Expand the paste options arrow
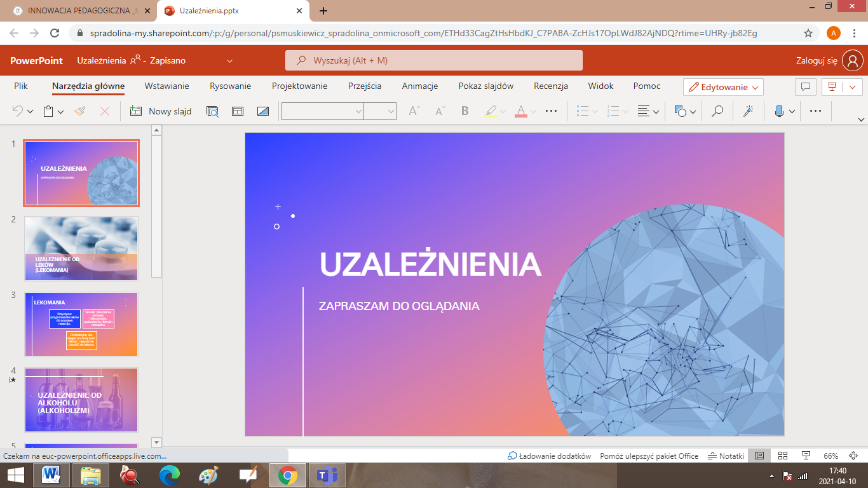868x488 pixels. click(x=61, y=112)
